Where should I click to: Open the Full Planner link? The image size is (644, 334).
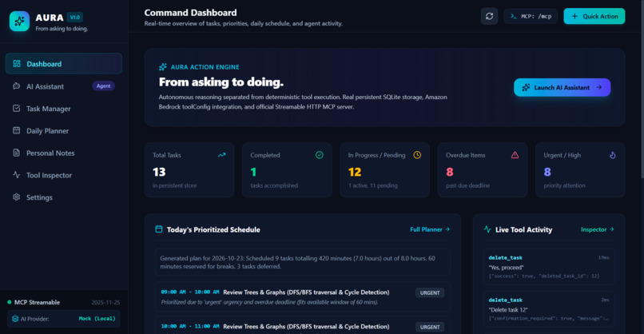(430, 229)
